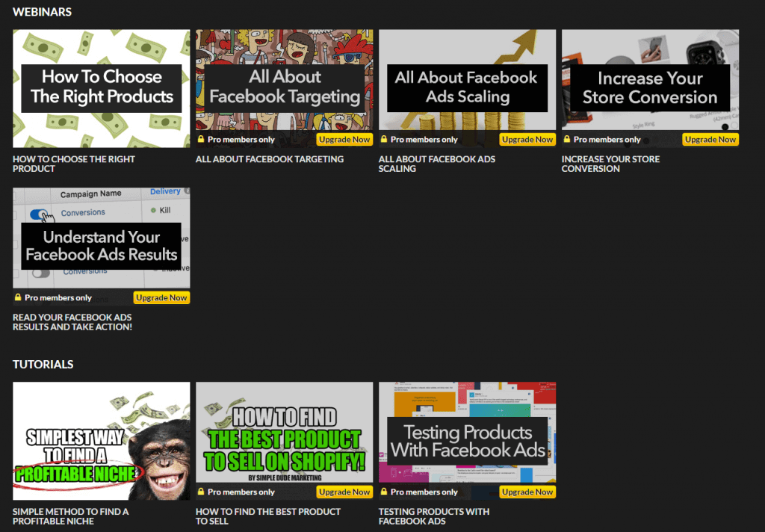Viewport: 765px width, 532px height.
Task: Open INCREASE YOUR STORE CONVERSION title link
Action: [610, 164]
